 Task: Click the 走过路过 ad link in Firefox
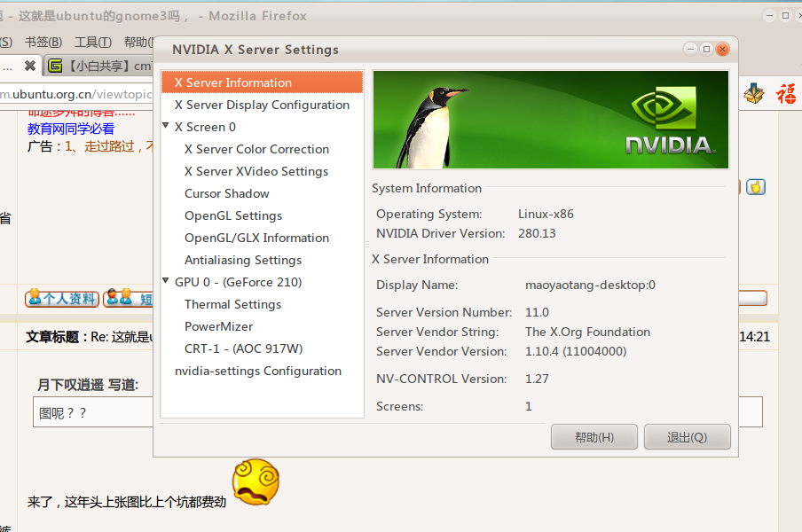point(108,146)
